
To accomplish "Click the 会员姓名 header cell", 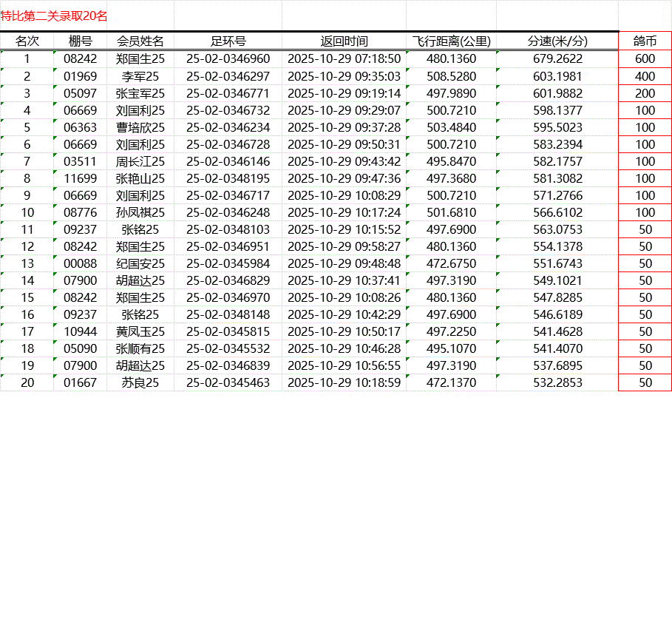I will click(x=140, y=41).
